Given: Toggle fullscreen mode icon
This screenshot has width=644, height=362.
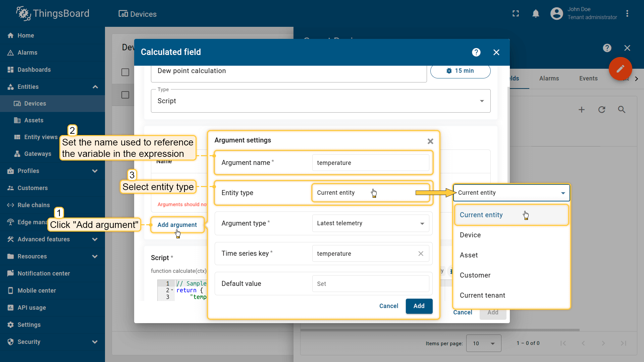Looking at the screenshot, I should click(516, 13).
